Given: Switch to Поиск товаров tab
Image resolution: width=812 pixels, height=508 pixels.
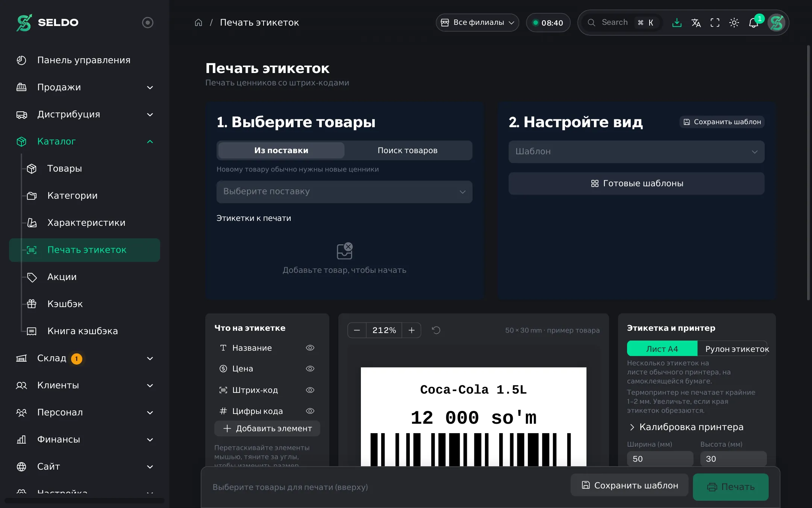Looking at the screenshot, I should [408, 151].
